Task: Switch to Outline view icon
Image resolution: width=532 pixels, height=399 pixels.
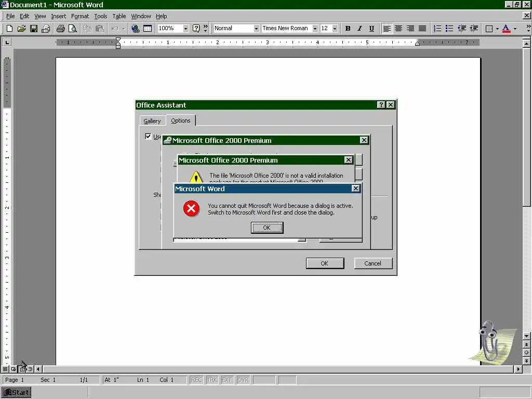Action: click(30, 369)
